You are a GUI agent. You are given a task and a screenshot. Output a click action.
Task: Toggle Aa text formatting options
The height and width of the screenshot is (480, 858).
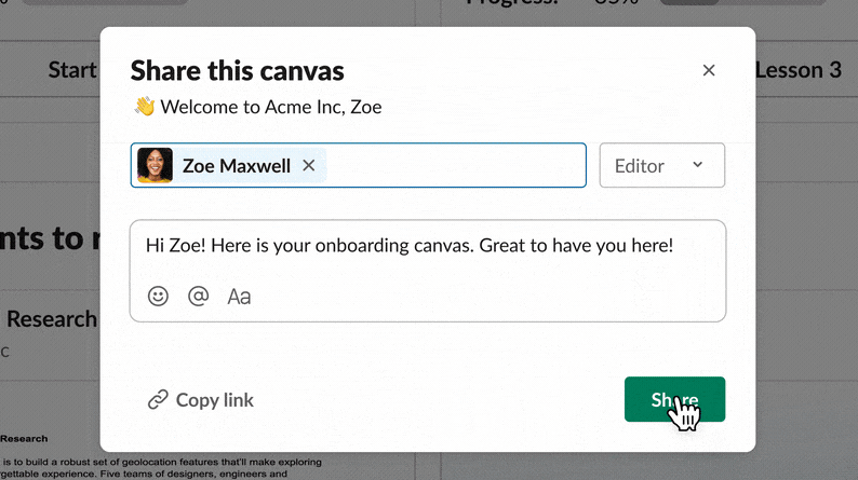239,296
